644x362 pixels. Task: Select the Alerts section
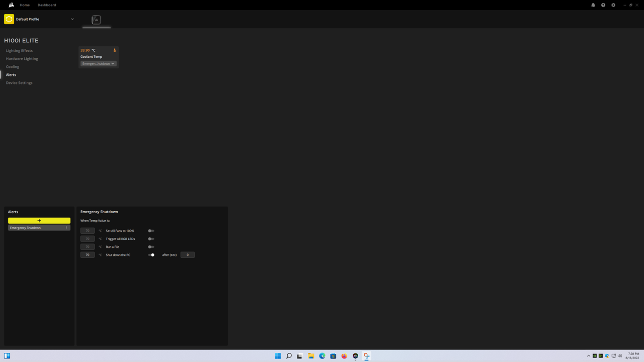(x=11, y=75)
